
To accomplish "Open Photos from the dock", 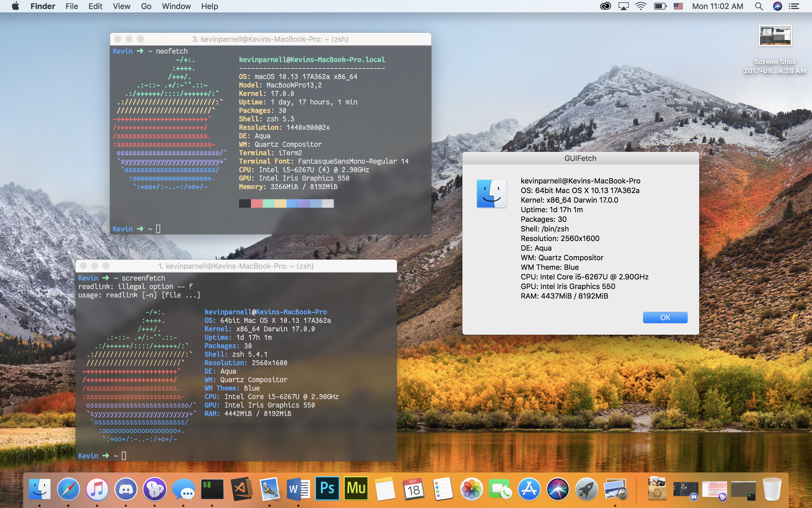I will (x=471, y=489).
